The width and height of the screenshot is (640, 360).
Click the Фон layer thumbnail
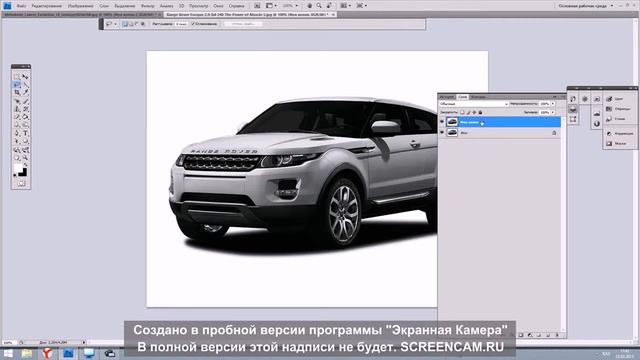point(452,132)
